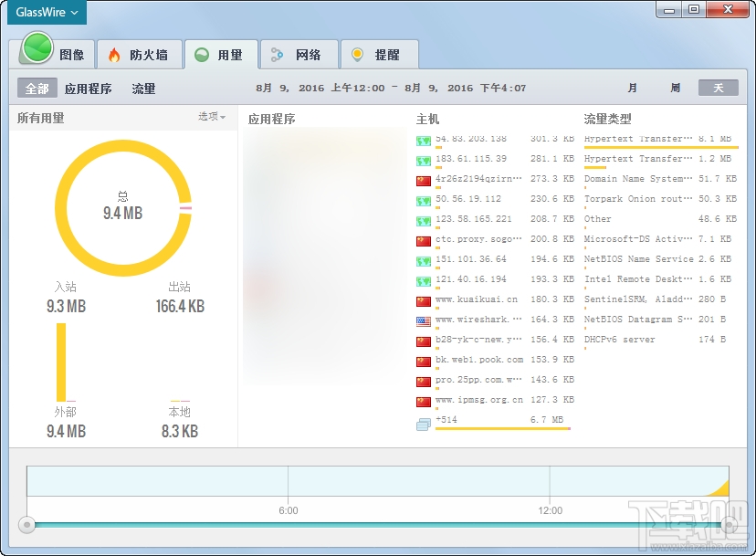Select the 用量 tab
756x556 pixels.
coord(221,55)
